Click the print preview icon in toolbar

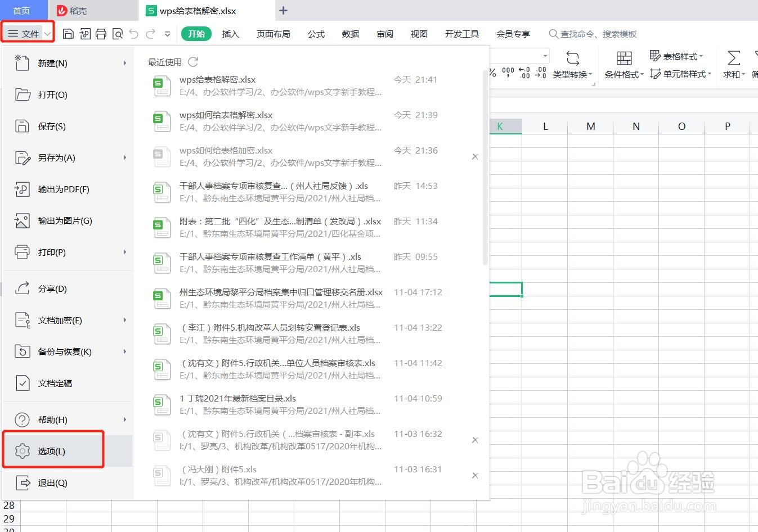(x=118, y=34)
